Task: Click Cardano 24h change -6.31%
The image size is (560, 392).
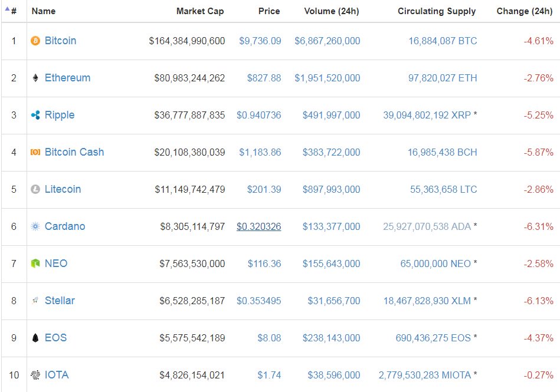Action: pyautogui.click(x=539, y=226)
